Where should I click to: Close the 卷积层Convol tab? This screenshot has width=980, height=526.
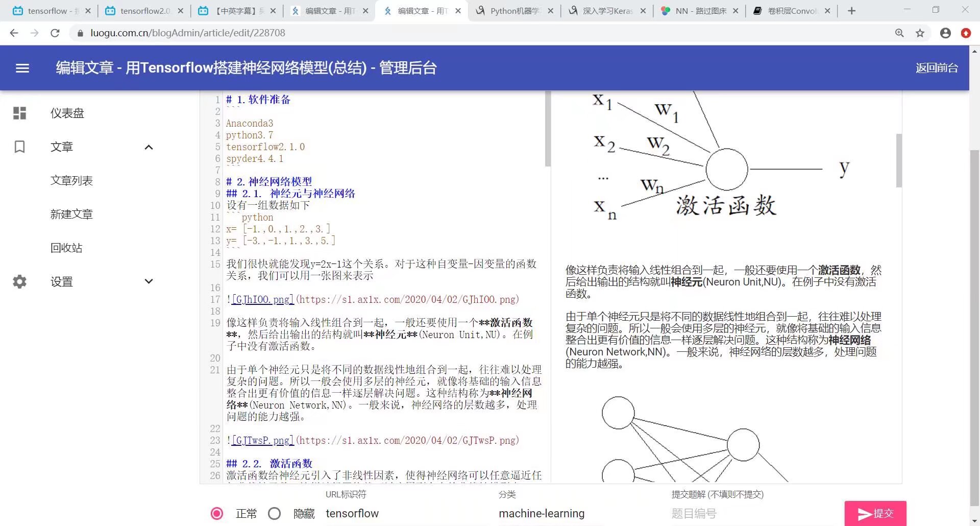click(x=827, y=11)
